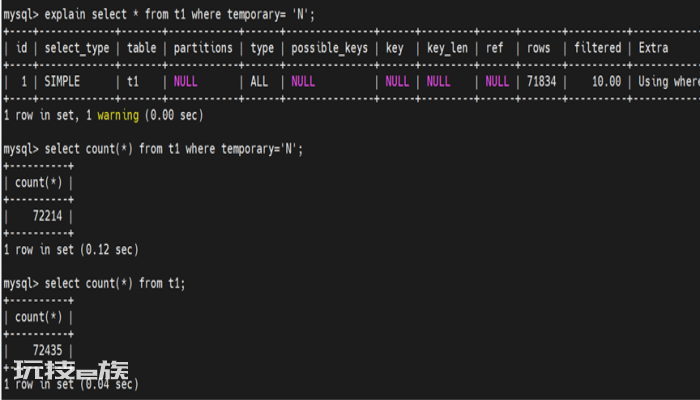The height and width of the screenshot is (400, 700).
Task: Click the Using where text
Action: pyautogui.click(x=669, y=82)
